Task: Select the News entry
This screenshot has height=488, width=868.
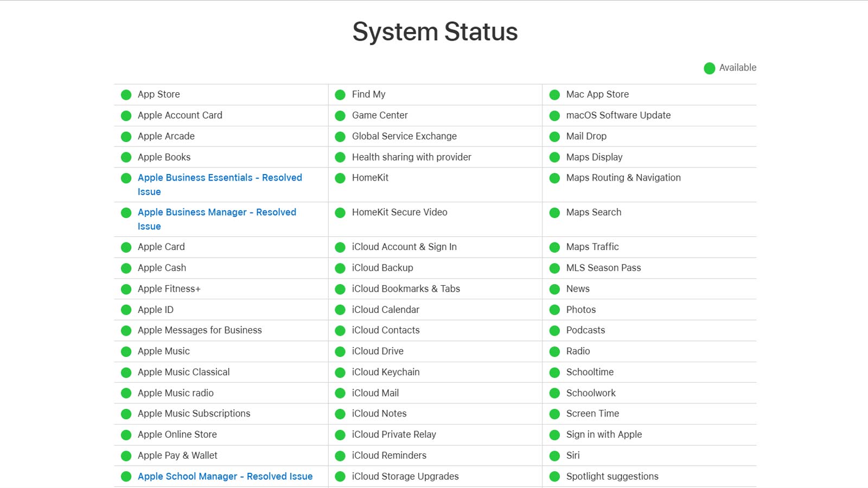Action: 578,289
